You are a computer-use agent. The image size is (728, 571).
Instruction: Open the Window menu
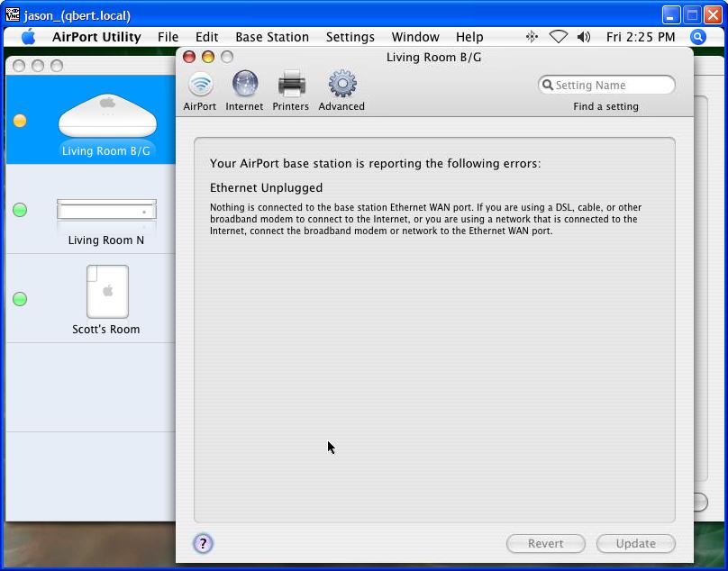pyautogui.click(x=415, y=37)
